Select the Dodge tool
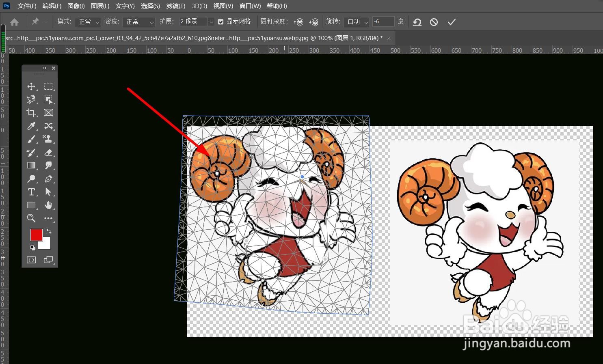The width and height of the screenshot is (603, 364). [x=31, y=179]
